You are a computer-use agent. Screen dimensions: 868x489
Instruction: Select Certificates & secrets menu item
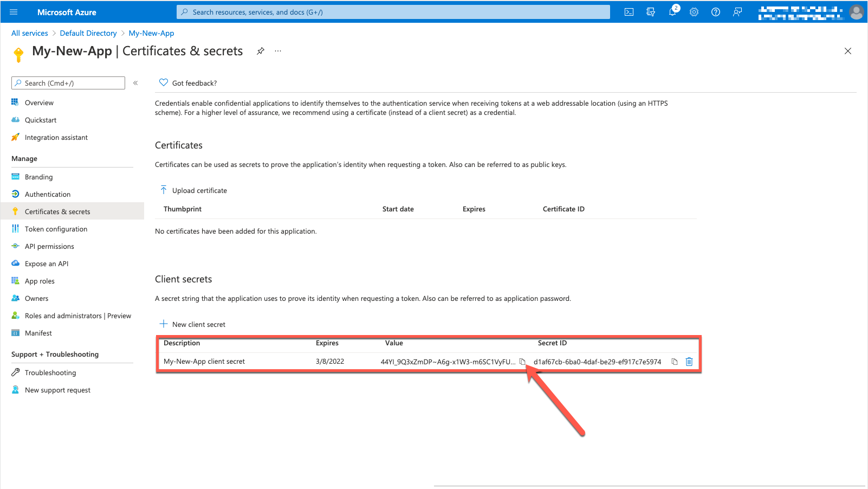pos(72,211)
